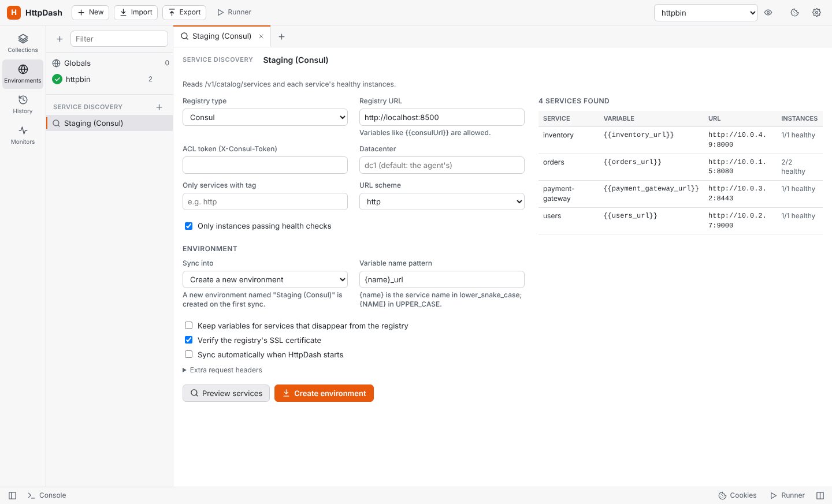Click the Registry URL input field
The image size is (832, 504).
tap(442, 117)
